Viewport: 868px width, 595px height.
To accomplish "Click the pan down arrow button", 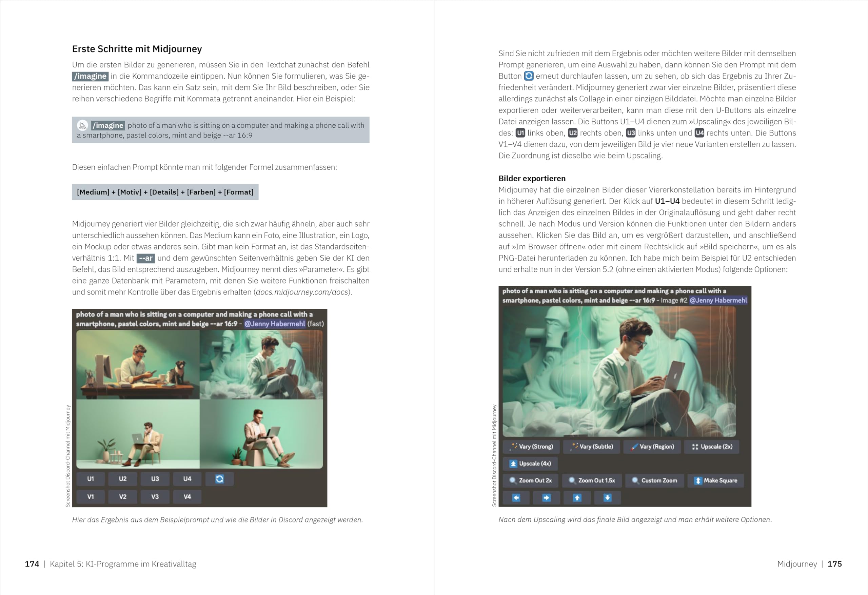I will click(608, 497).
